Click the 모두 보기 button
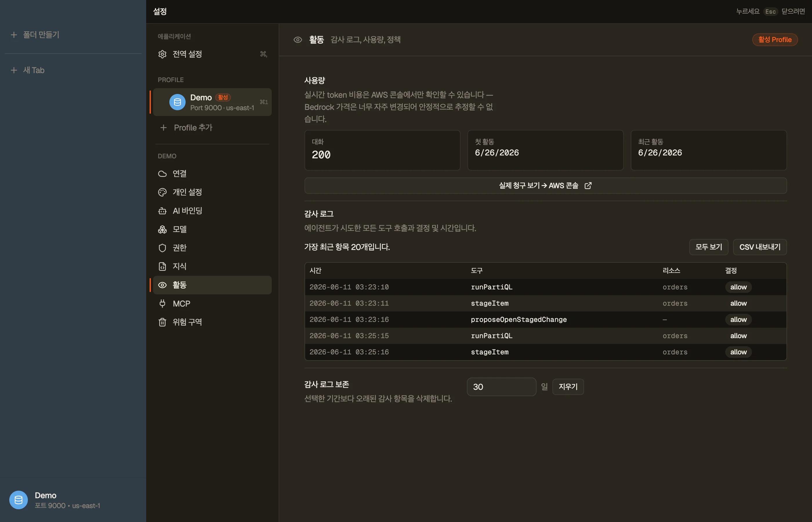The width and height of the screenshot is (812, 522). point(709,247)
